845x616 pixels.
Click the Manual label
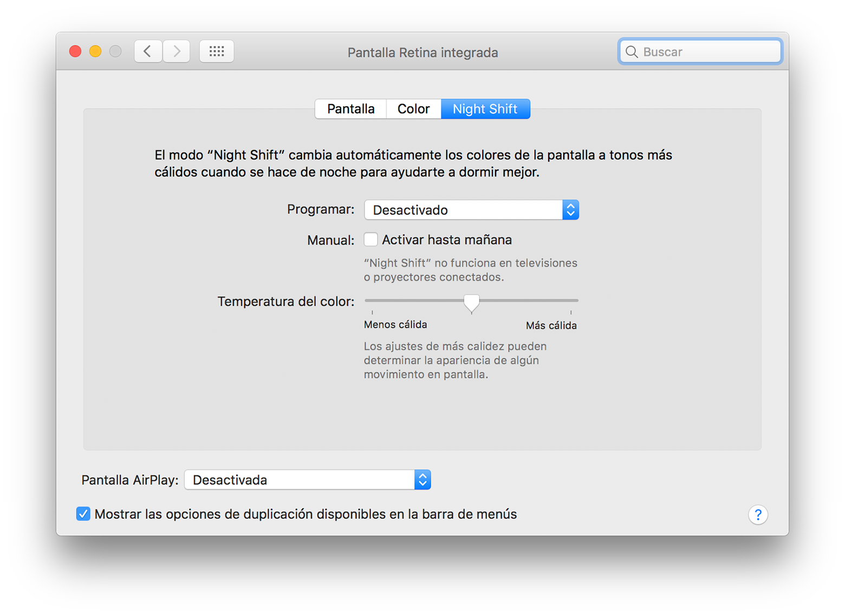pos(331,240)
